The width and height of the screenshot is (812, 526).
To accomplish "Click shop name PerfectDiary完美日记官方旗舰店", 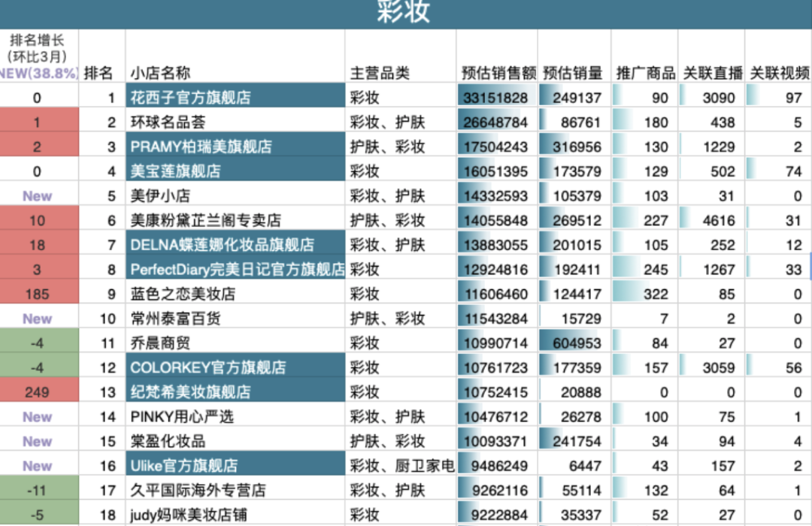I will tap(237, 269).
